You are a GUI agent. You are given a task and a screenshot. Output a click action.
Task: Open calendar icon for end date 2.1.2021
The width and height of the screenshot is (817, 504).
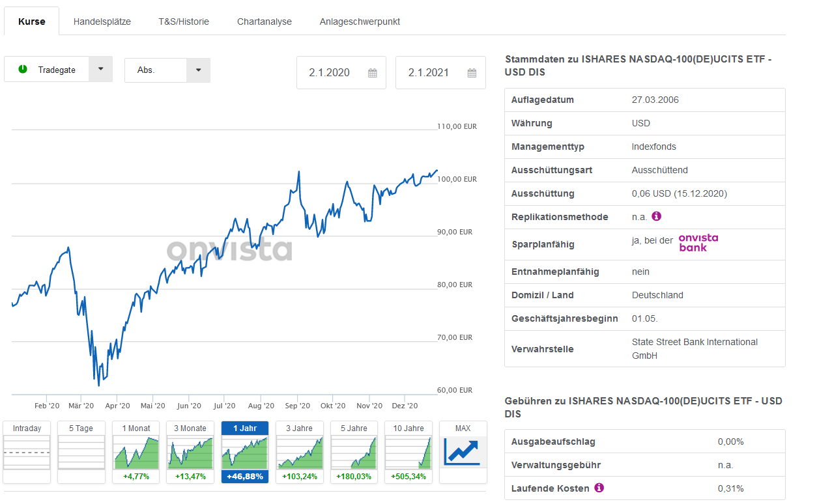tap(472, 73)
